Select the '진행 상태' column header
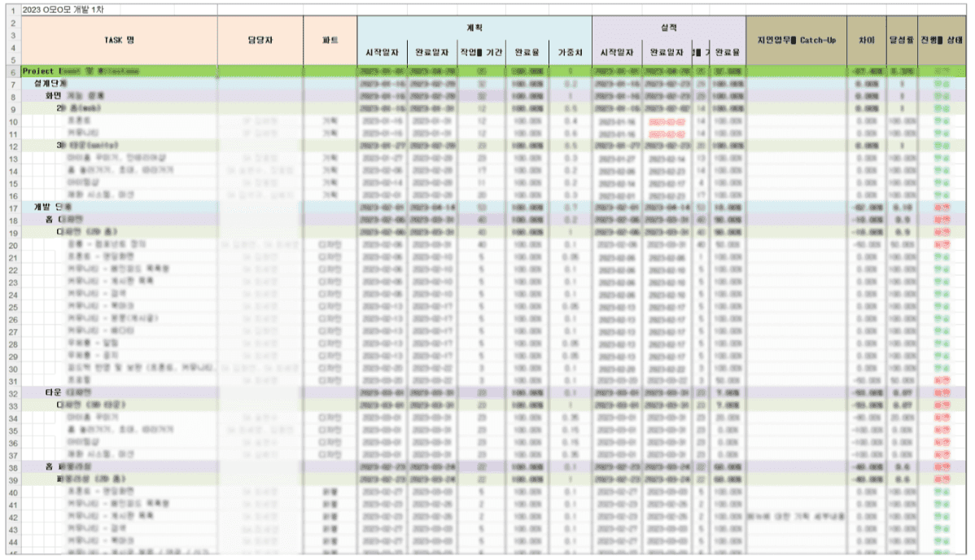The height and width of the screenshot is (560, 975). click(x=942, y=41)
